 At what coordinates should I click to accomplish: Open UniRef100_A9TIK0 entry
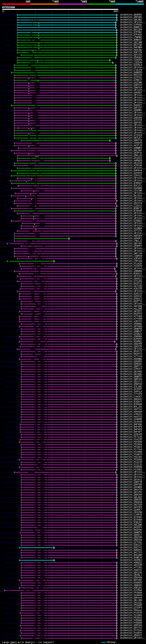click(131, 55)
